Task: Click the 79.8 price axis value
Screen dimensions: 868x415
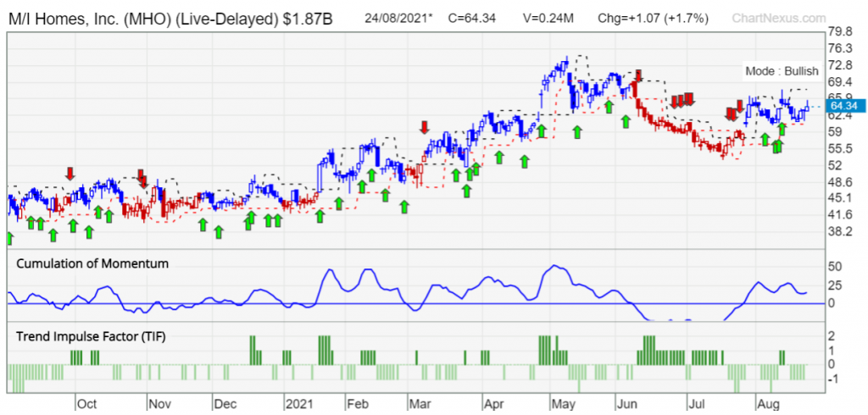Action: [x=838, y=31]
